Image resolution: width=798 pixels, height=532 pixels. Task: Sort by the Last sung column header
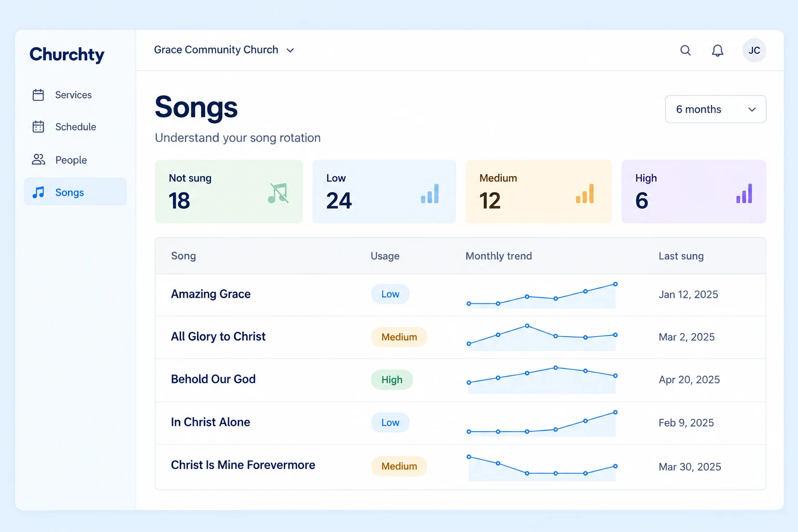[681, 256]
